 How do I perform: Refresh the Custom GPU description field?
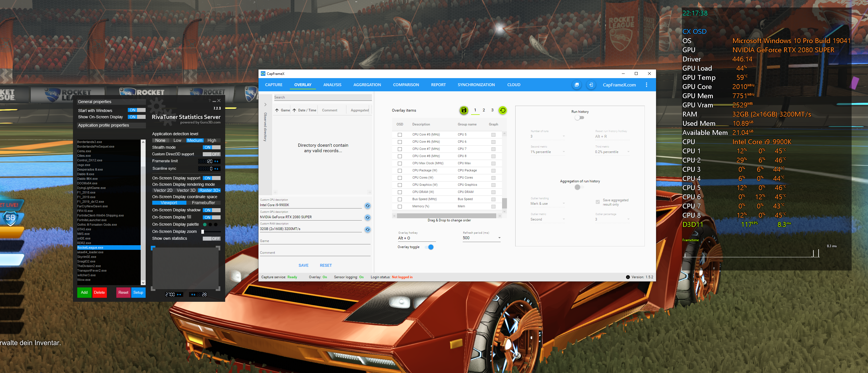pos(368,218)
